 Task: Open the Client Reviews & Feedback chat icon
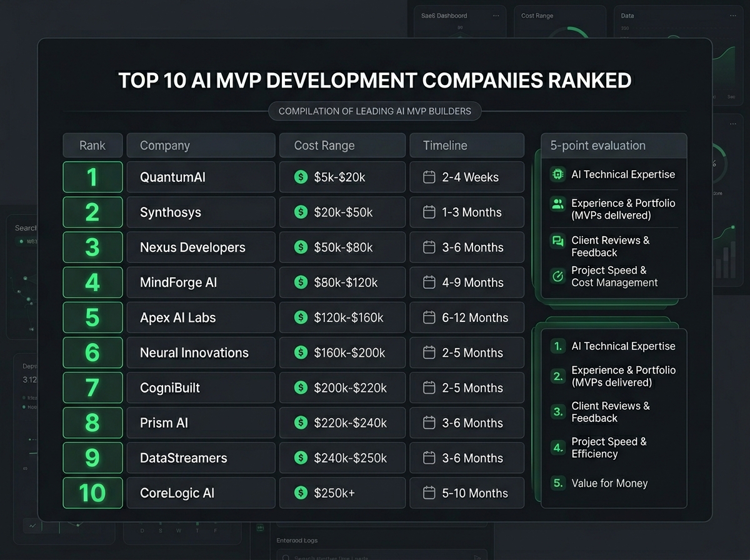pyautogui.click(x=557, y=241)
